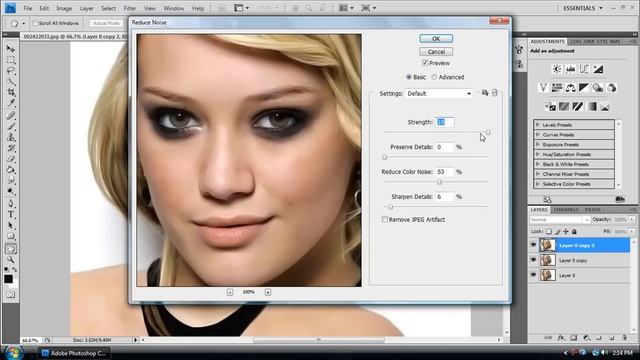Add a Brightness/Contrast adjustment
This screenshot has height=360, width=640.
557,69
